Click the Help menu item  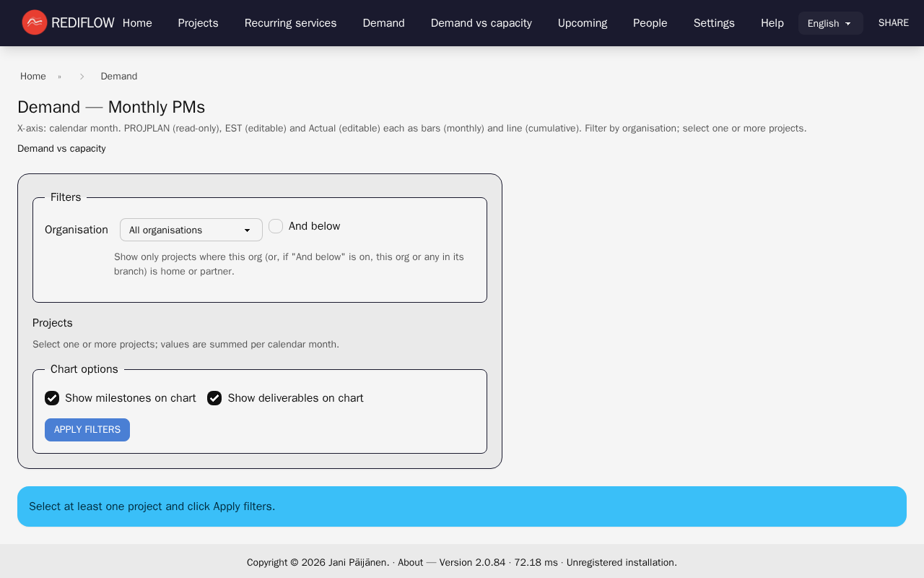point(772,23)
